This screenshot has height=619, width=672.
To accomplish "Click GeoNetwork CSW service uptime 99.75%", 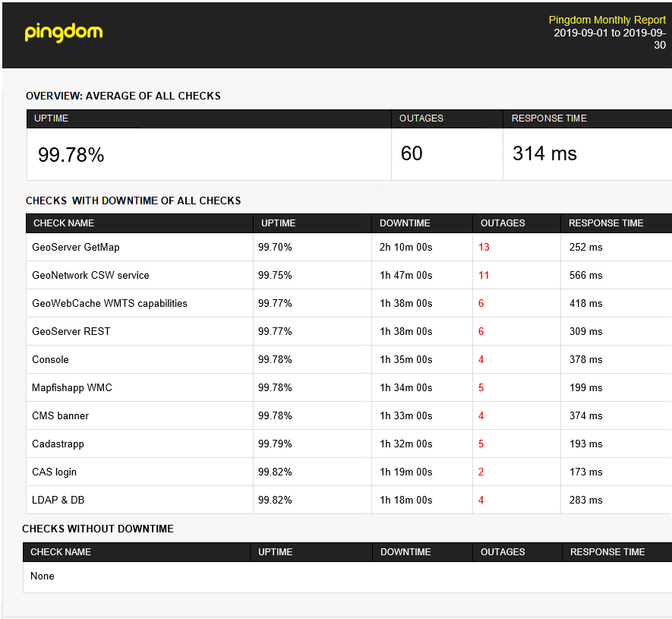I will pos(275,275).
